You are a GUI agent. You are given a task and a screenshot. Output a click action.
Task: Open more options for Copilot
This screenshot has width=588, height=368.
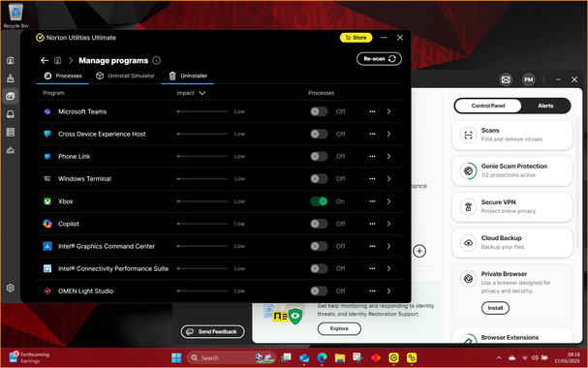tap(372, 224)
